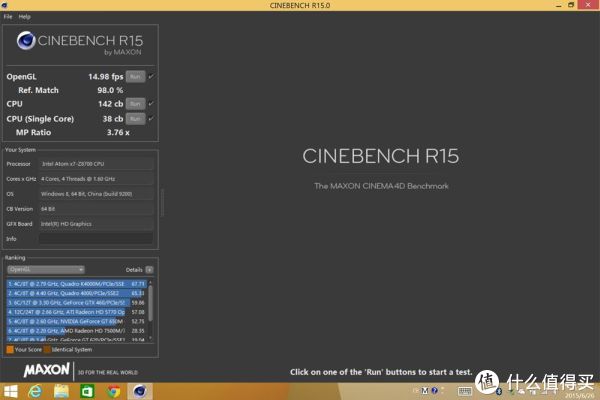Click the Cinebench R15 logo sphere icon

pyautogui.click(x=26, y=40)
